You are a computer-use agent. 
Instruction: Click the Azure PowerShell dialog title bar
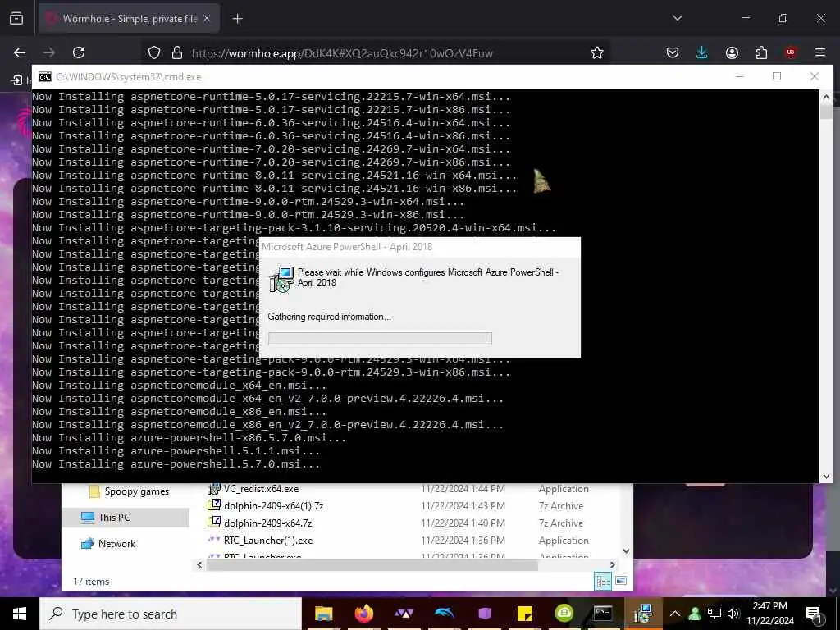[419, 247]
